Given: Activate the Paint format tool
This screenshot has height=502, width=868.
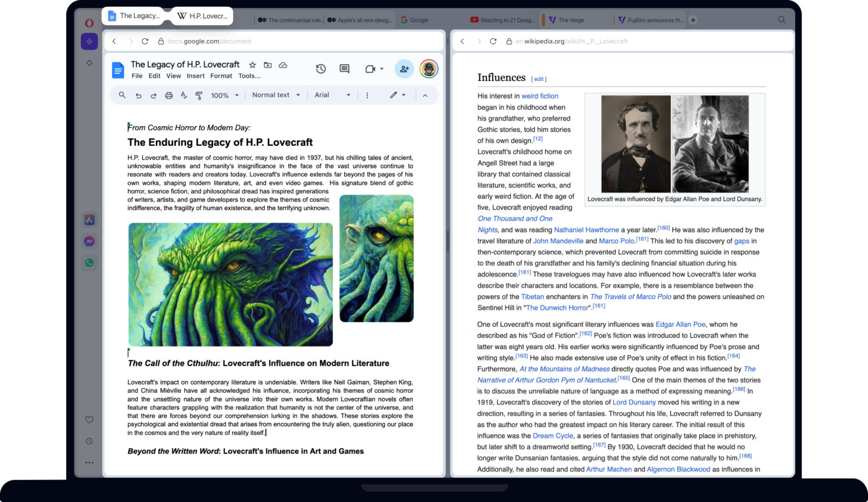Looking at the screenshot, I should click(199, 95).
